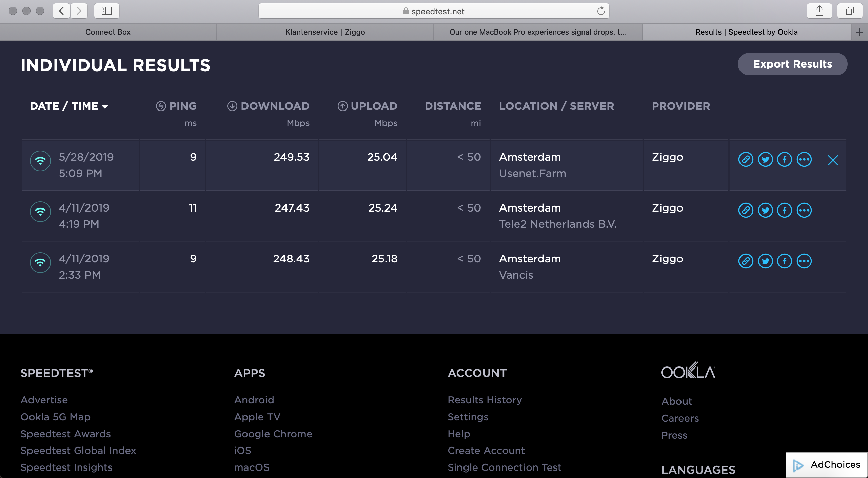The image size is (868, 478).
Task: Sort results by PROVIDER column
Action: tap(681, 106)
